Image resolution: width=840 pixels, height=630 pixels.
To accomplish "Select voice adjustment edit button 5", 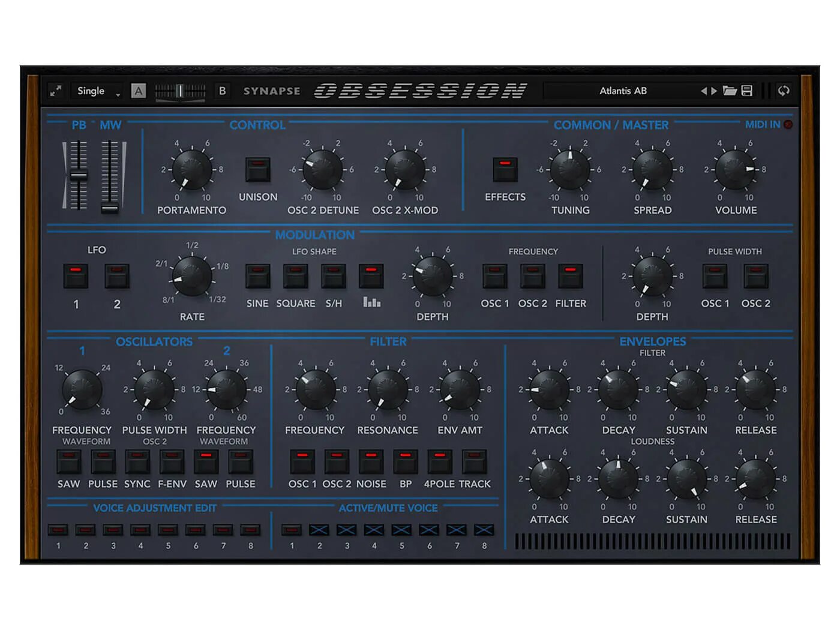I will 168,530.
